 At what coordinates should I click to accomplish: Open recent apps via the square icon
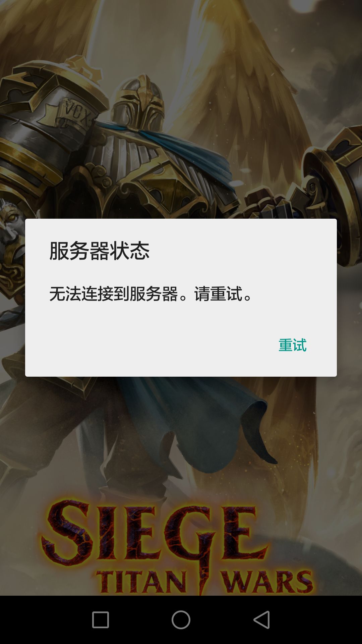tap(101, 620)
